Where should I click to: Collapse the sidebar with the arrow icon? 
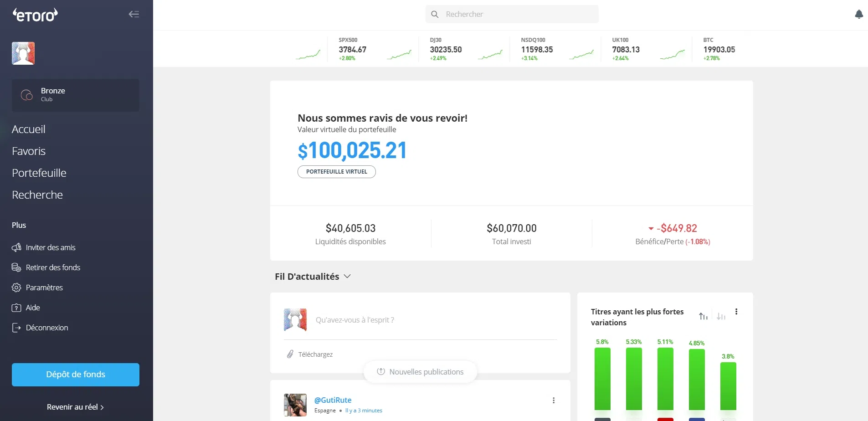(134, 14)
